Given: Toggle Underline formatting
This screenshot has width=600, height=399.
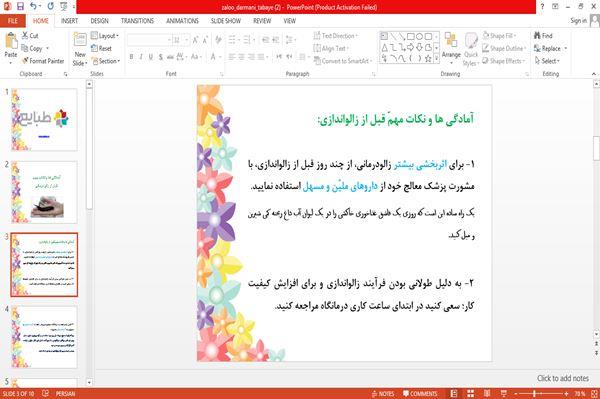Looking at the screenshot, I should (151, 57).
